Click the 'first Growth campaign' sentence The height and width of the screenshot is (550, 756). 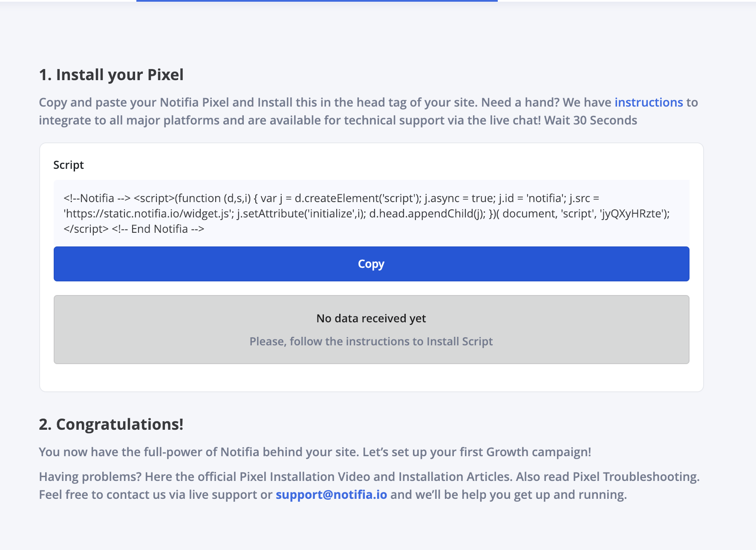pos(525,452)
